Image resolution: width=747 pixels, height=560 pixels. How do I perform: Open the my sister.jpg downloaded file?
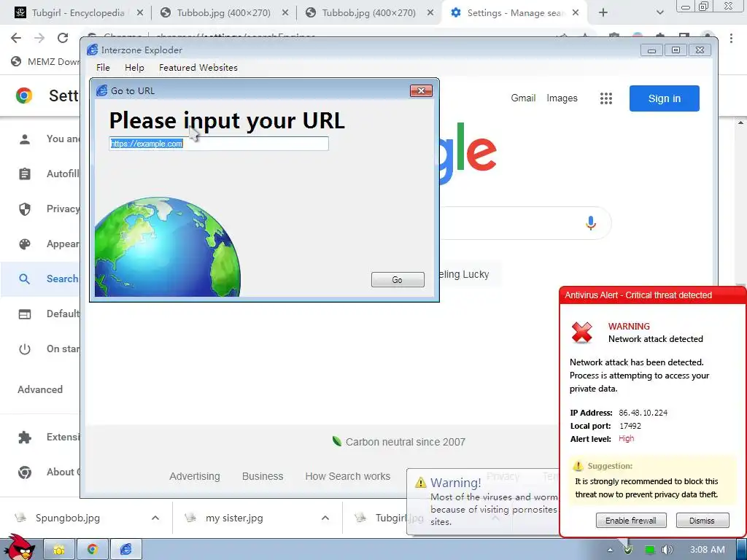point(234,518)
